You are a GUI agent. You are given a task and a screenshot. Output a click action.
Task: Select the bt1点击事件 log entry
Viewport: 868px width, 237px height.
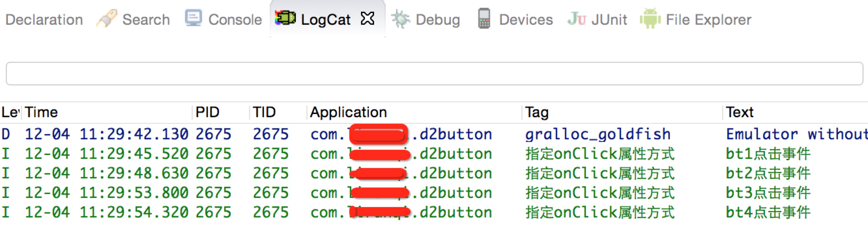point(768,154)
